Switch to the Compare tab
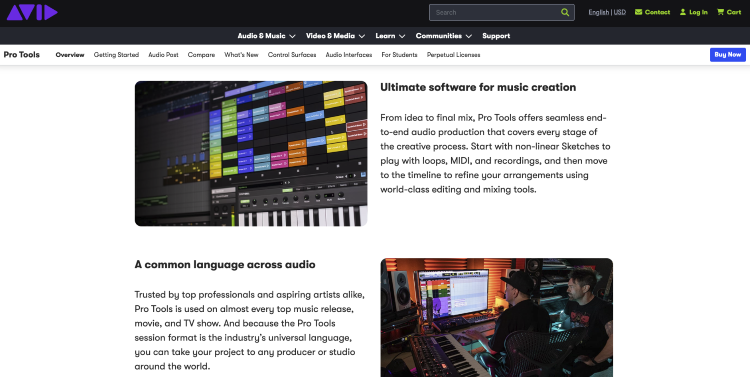This screenshot has width=750, height=377. pos(201,55)
